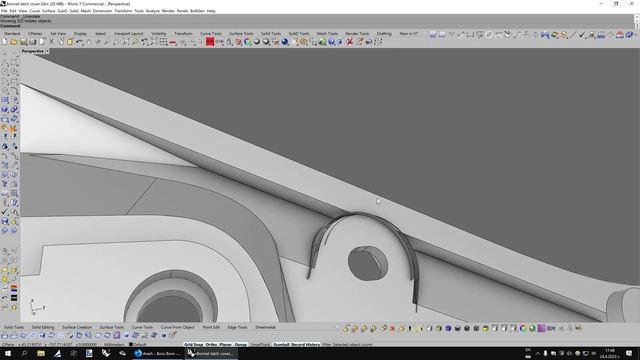The height and width of the screenshot is (360, 640).
Task: Click the color wheel icon in Standard toolbar
Action: 248,42
